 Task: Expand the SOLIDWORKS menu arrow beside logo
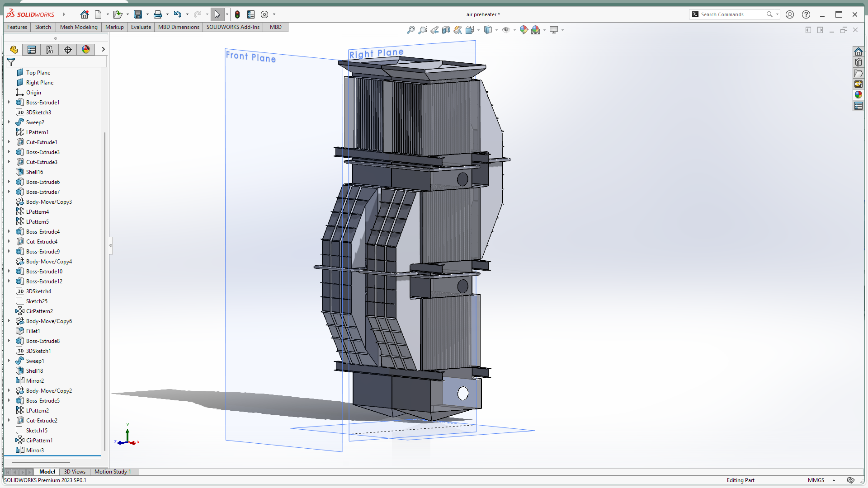tap(64, 14)
